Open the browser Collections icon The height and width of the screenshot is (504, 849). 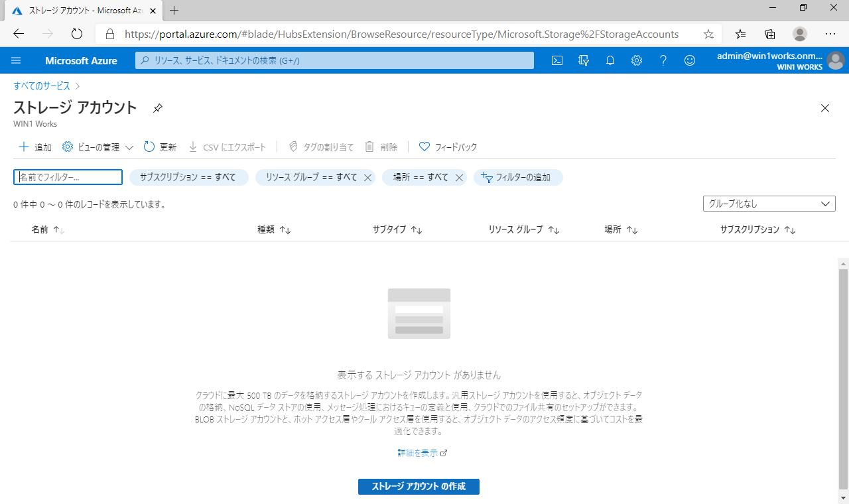(x=770, y=34)
